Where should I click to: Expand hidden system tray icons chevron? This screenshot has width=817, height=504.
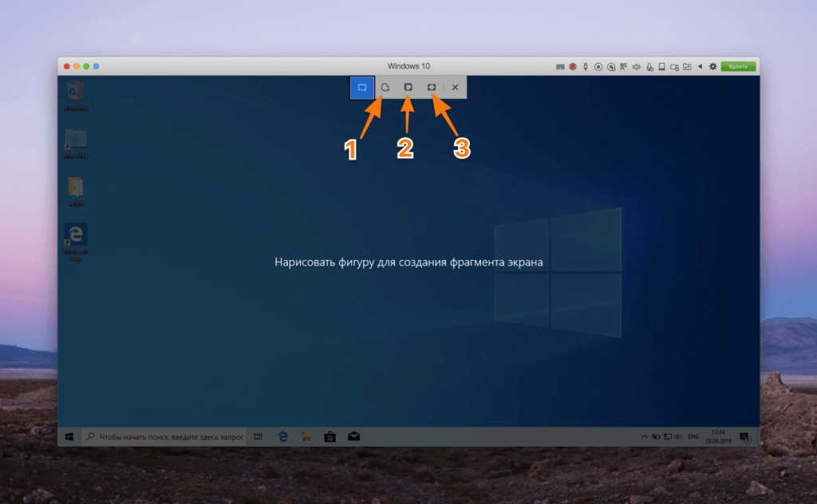pos(644,437)
